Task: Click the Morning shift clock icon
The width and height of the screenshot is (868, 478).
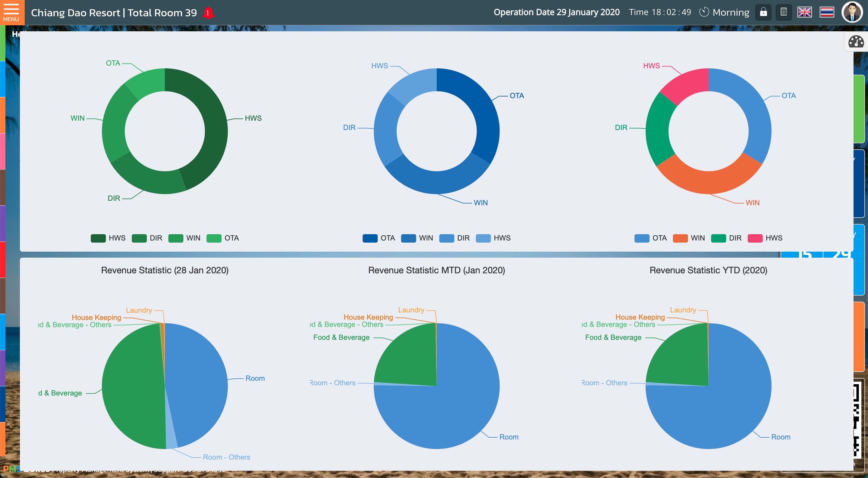Action: [x=704, y=12]
